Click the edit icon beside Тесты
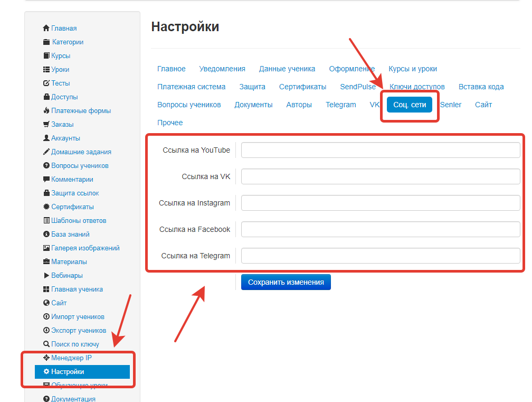This screenshot has height=402, width=532. click(46, 83)
